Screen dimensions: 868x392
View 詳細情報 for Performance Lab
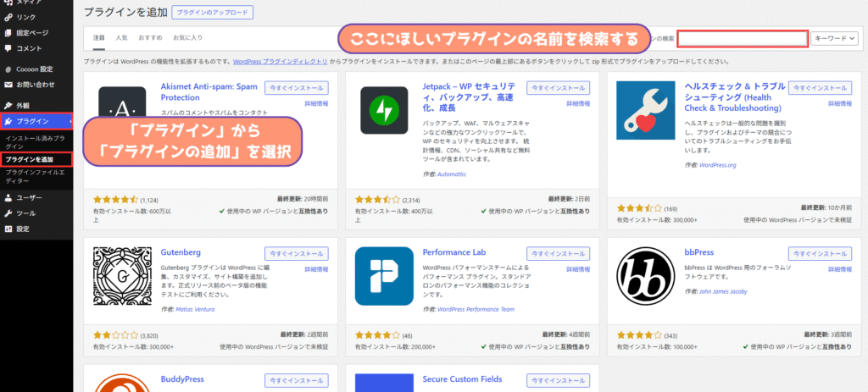tap(578, 269)
